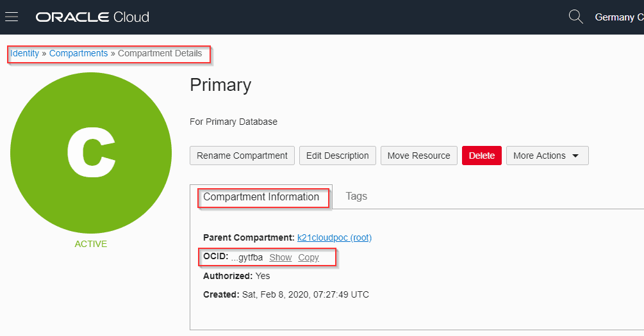Image resolution: width=644 pixels, height=336 pixels.
Task: Expand the More Actions dropdown
Action: point(547,156)
